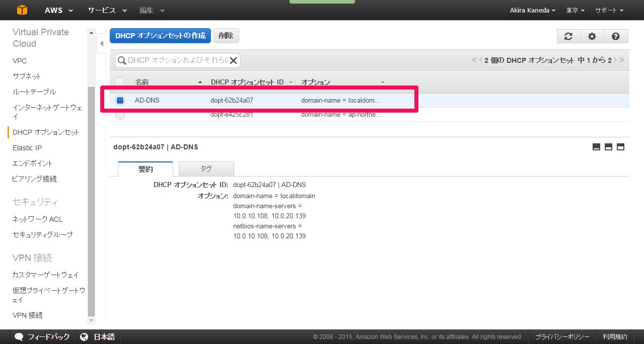Click the 削除 button

226,36
